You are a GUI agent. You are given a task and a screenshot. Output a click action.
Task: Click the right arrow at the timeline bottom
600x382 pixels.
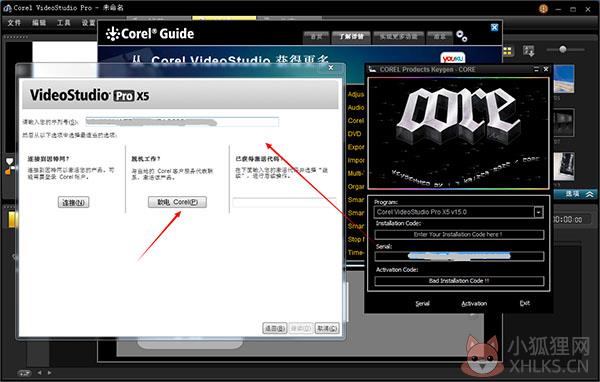(50, 372)
